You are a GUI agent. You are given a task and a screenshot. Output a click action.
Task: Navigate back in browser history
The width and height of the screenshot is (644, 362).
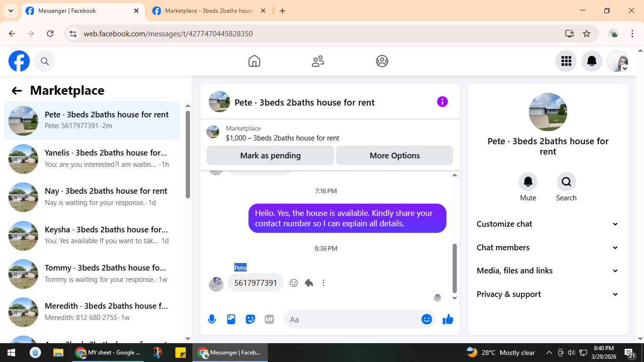pos(12,33)
